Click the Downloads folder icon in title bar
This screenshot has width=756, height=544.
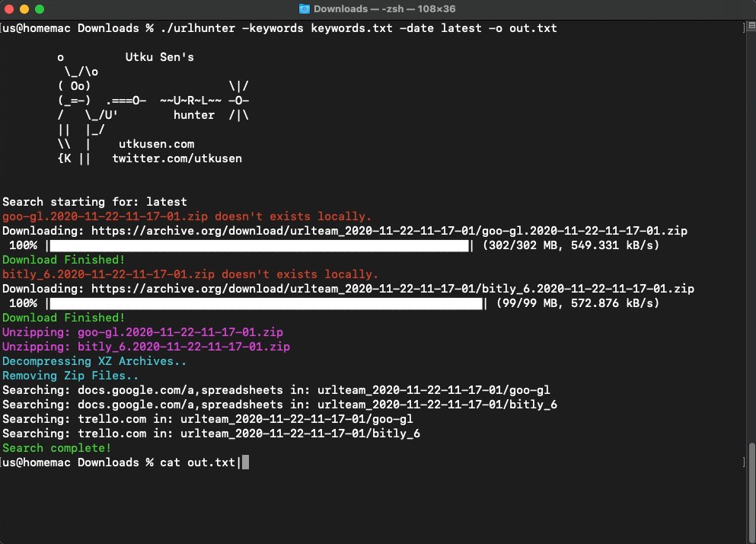pyautogui.click(x=305, y=8)
